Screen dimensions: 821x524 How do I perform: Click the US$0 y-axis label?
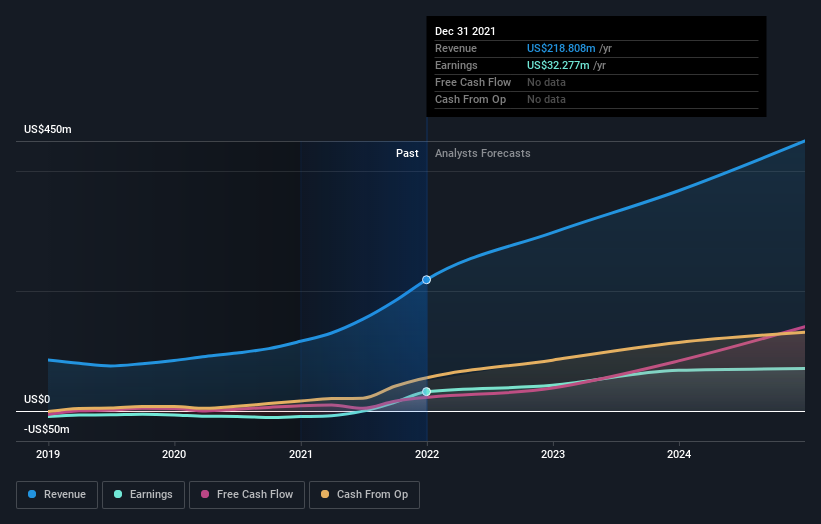tap(37, 399)
